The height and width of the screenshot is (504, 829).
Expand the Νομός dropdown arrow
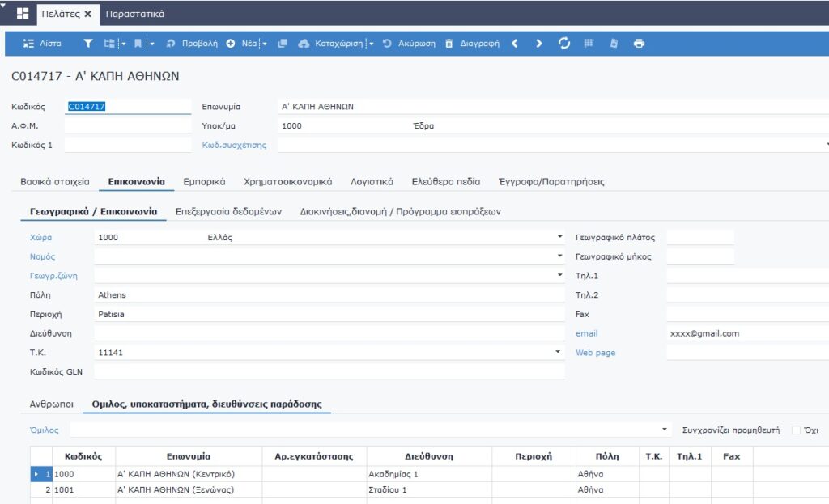pos(559,256)
